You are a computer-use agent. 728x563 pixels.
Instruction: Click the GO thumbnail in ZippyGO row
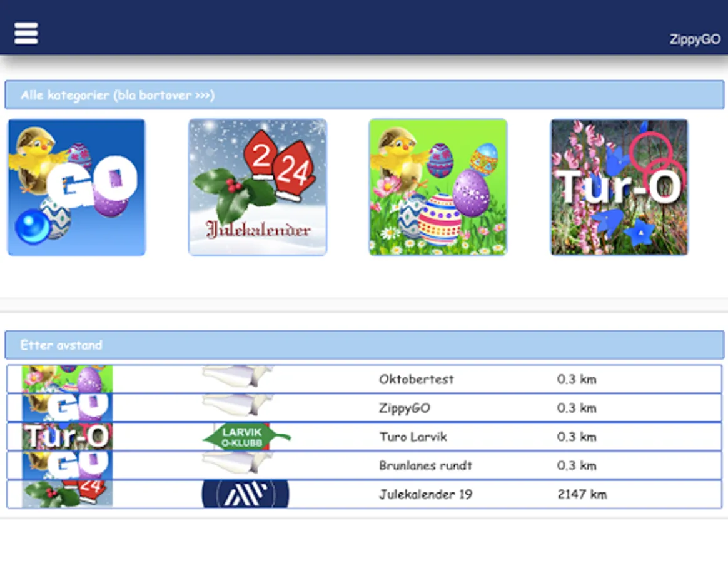[x=68, y=408]
